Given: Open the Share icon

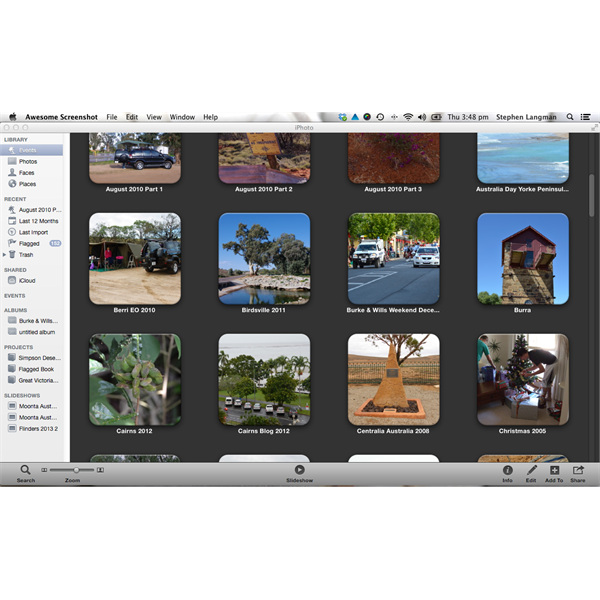Looking at the screenshot, I should 578,470.
